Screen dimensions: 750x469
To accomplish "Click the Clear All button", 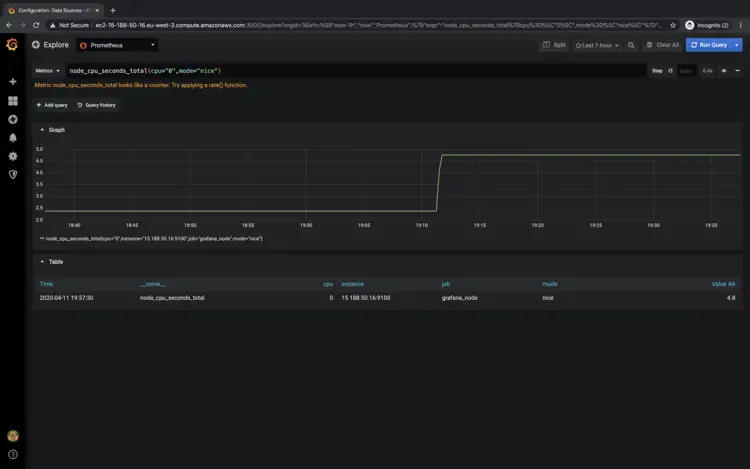I will [663, 45].
